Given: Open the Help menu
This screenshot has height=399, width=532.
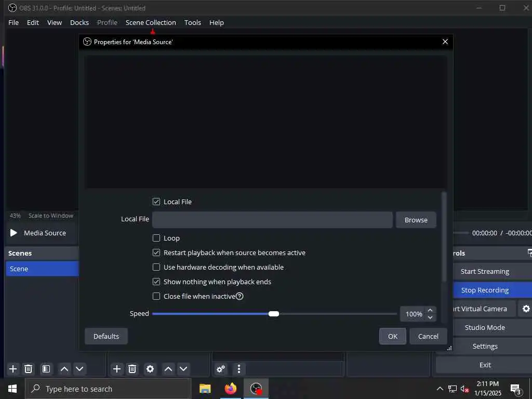Looking at the screenshot, I should pyautogui.click(x=217, y=22).
